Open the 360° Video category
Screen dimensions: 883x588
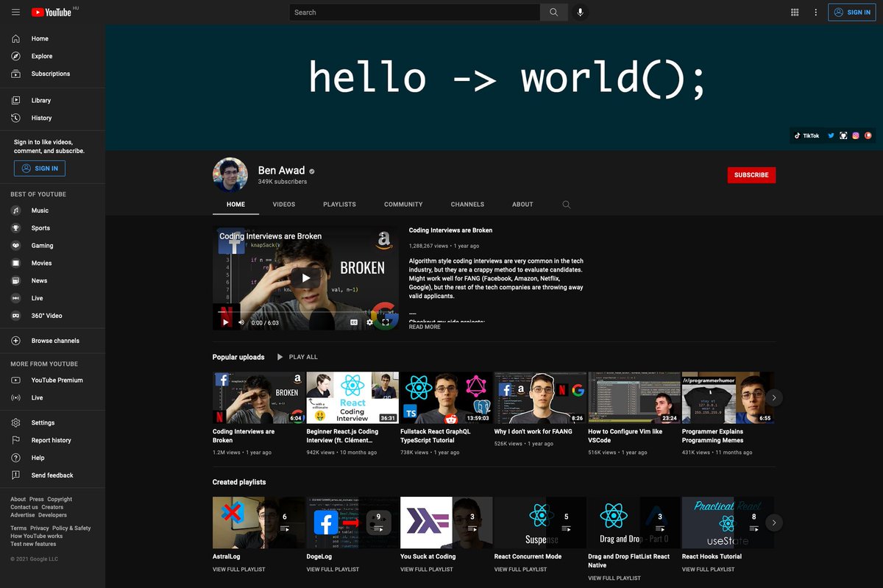click(x=52, y=316)
